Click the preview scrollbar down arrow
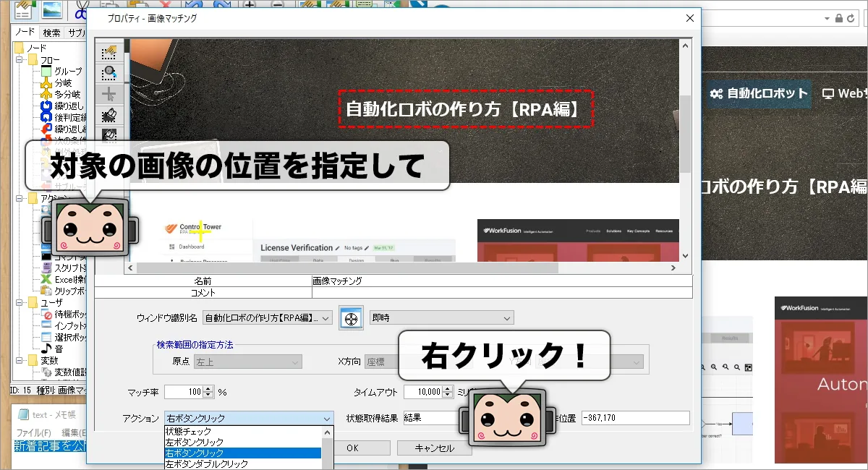 click(685, 255)
